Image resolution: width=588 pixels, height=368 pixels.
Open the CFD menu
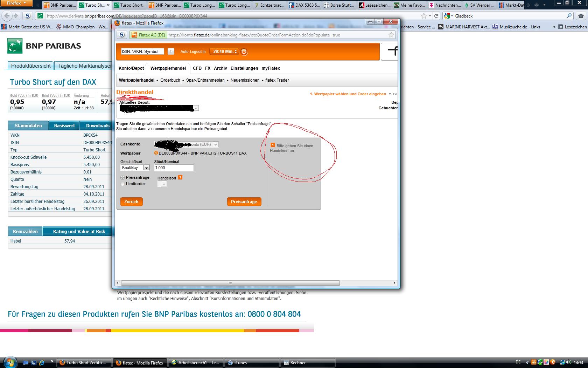197,68
